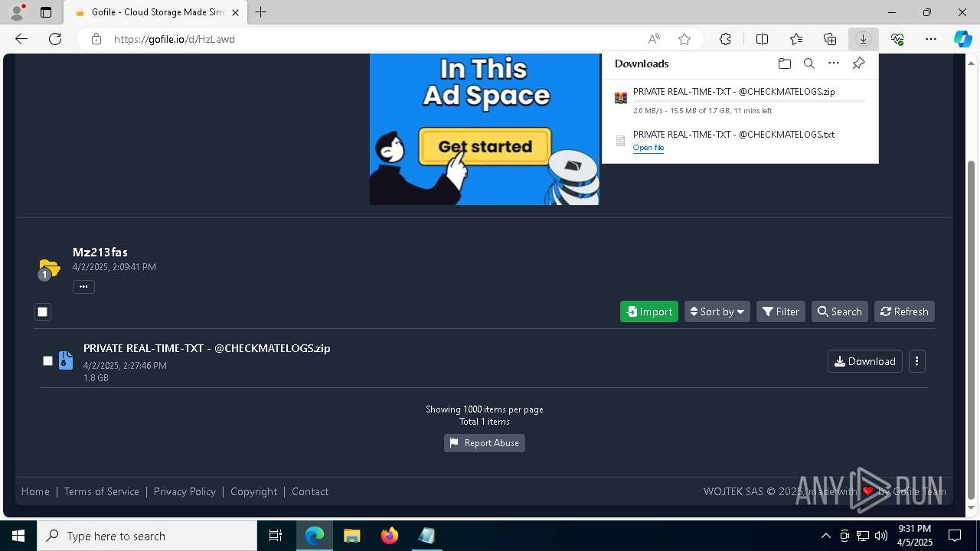Open the Filter options
Image resolution: width=980 pixels, height=551 pixels.
click(781, 311)
